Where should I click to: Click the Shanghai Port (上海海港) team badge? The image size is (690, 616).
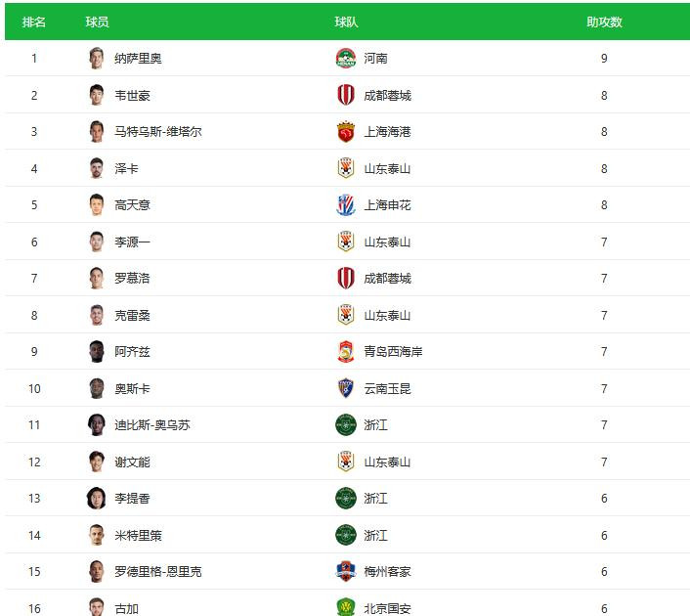(345, 132)
